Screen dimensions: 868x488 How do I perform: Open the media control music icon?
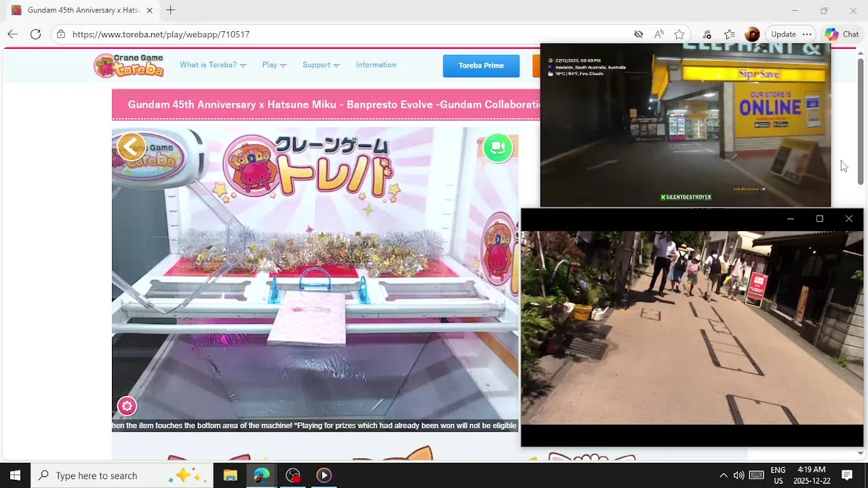tap(707, 34)
